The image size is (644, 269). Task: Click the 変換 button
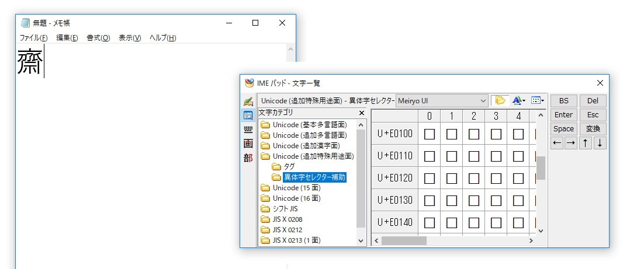(593, 129)
